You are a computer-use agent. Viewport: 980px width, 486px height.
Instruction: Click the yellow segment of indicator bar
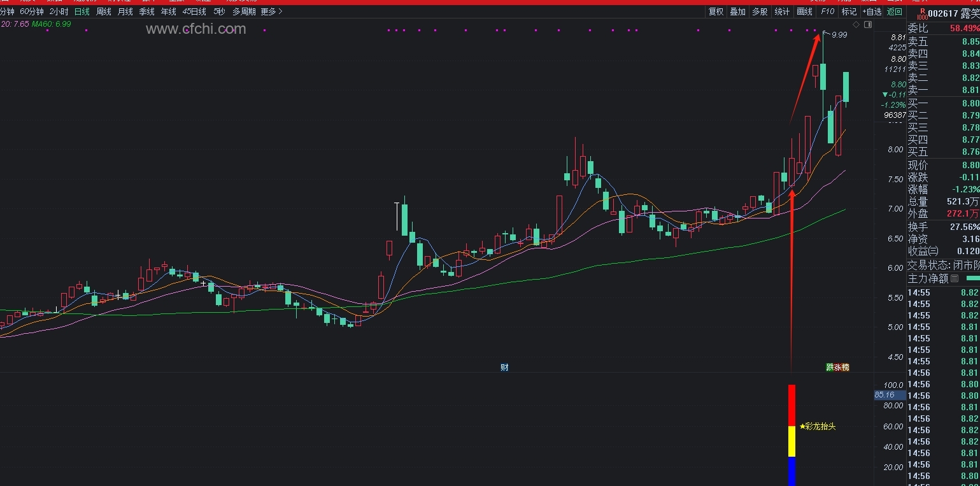tap(792, 441)
